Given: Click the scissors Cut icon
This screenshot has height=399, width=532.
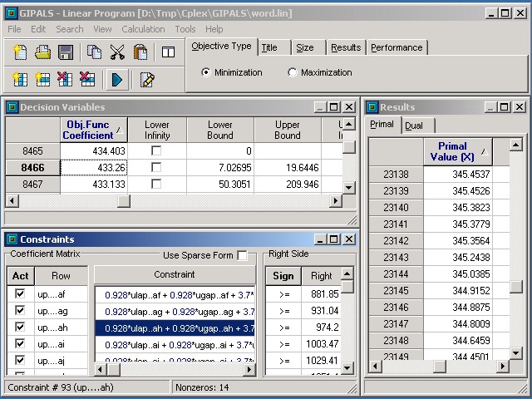Looking at the screenshot, I should click(x=117, y=52).
